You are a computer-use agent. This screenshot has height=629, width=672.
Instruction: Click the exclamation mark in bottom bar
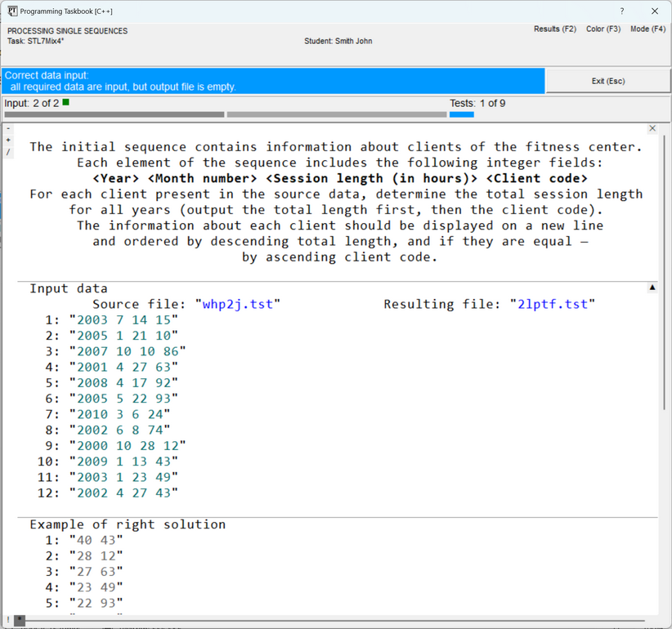click(8, 620)
